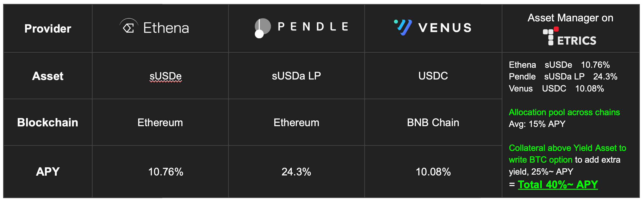
Task: Click the Venus logo icon
Action: click(x=403, y=27)
